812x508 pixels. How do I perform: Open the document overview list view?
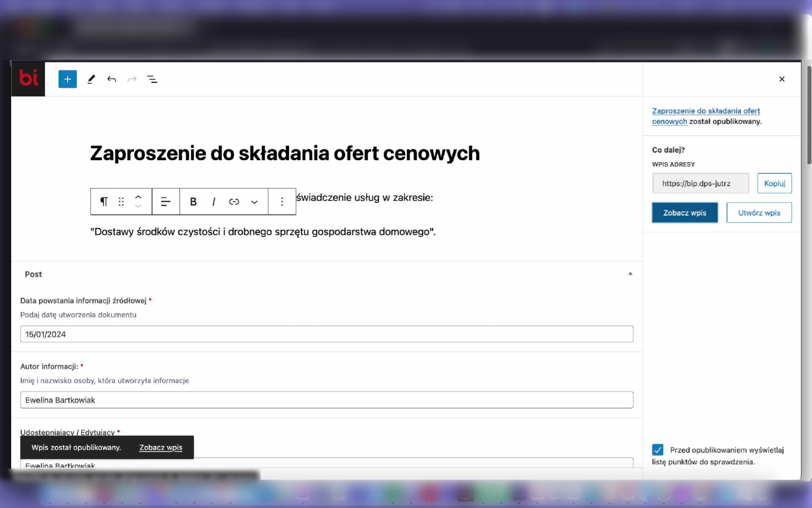pos(152,79)
